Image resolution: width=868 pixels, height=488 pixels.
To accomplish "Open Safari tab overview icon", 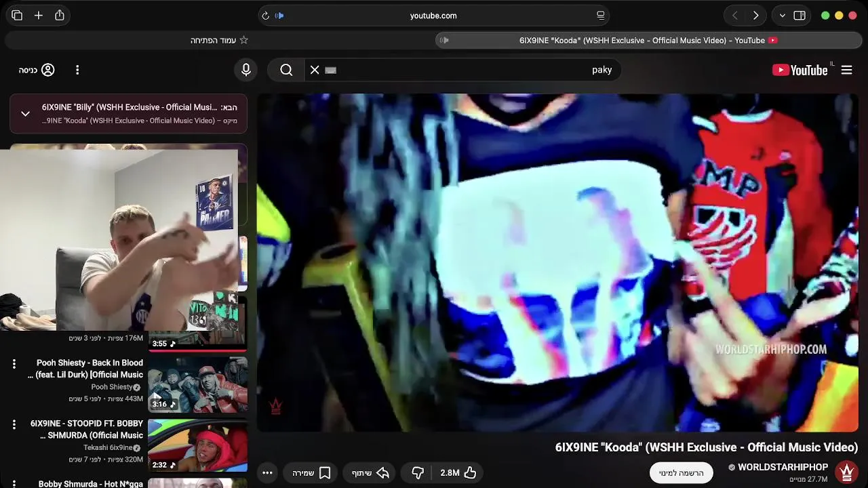I will click(x=17, y=16).
